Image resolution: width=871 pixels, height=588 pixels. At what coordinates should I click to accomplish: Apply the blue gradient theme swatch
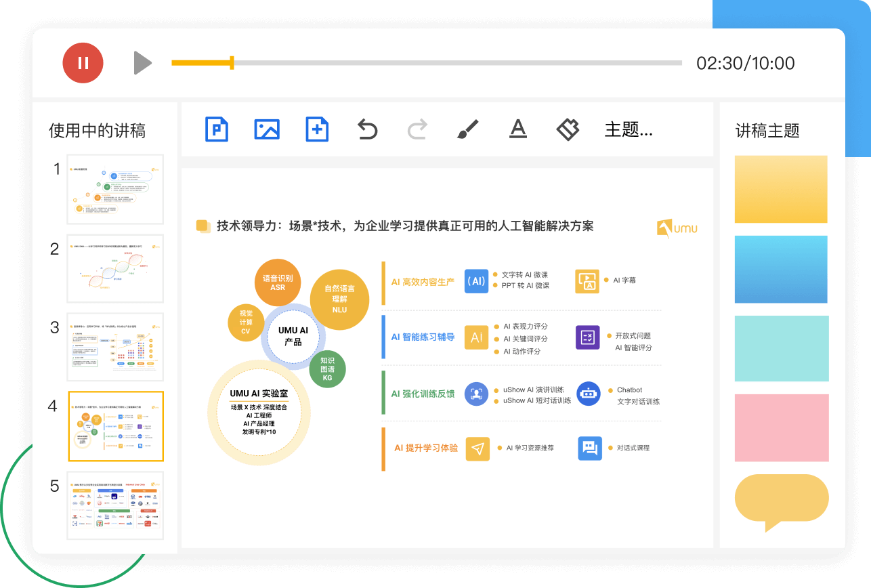781,269
